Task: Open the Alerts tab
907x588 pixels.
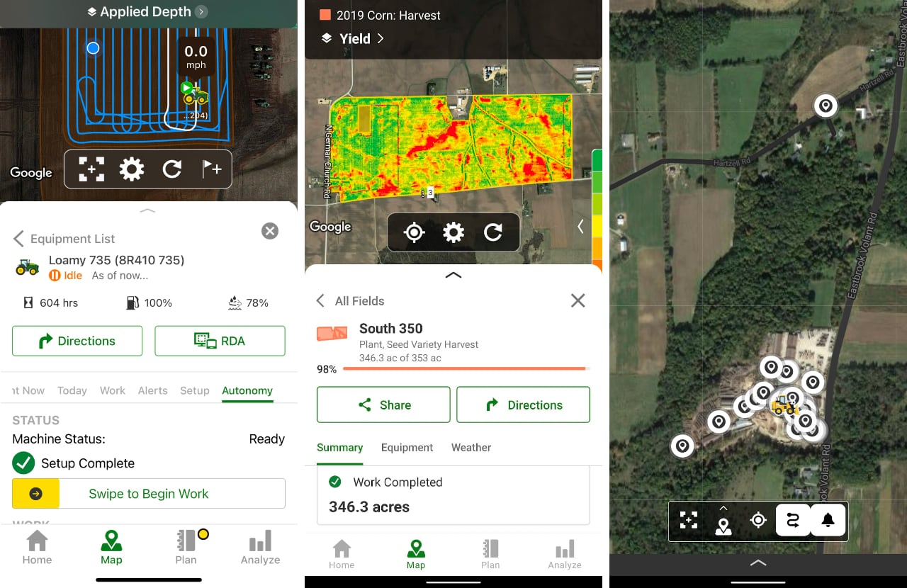Action: click(x=153, y=390)
